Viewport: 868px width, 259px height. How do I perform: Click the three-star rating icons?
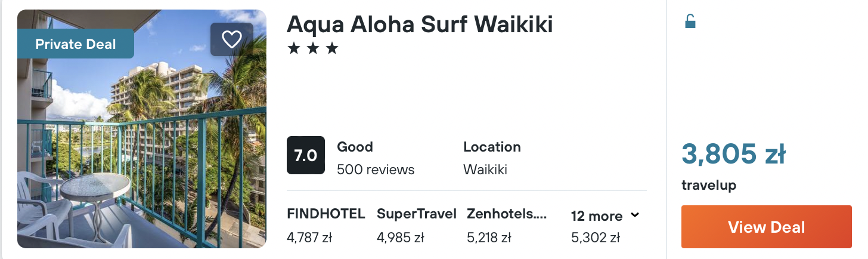pos(312,49)
